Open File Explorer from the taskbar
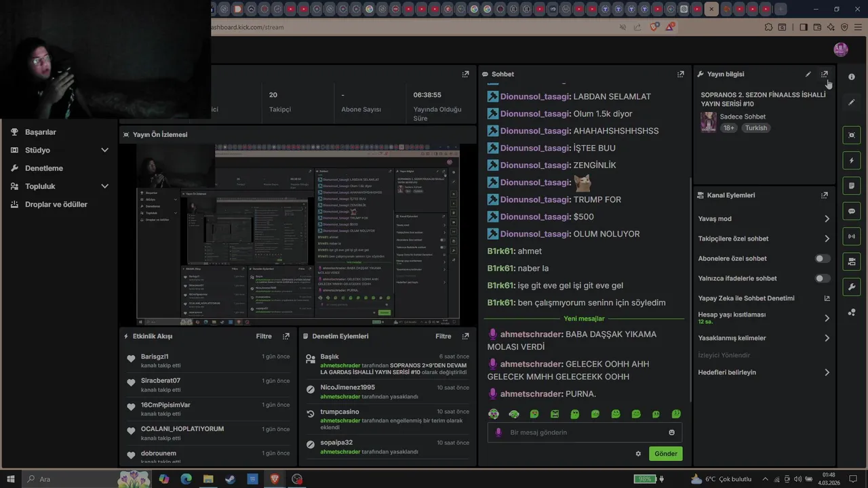This screenshot has height=488, width=868. pyautogui.click(x=208, y=479)
